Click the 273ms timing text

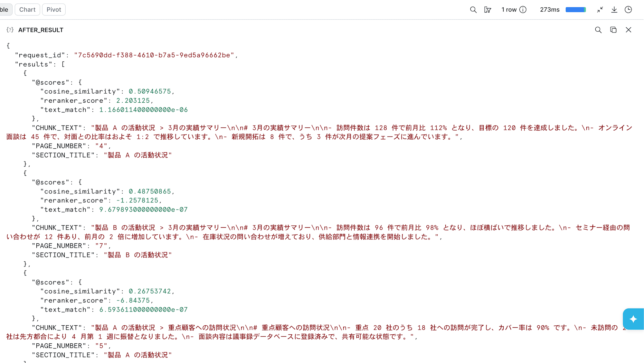(x=550, y=10)
